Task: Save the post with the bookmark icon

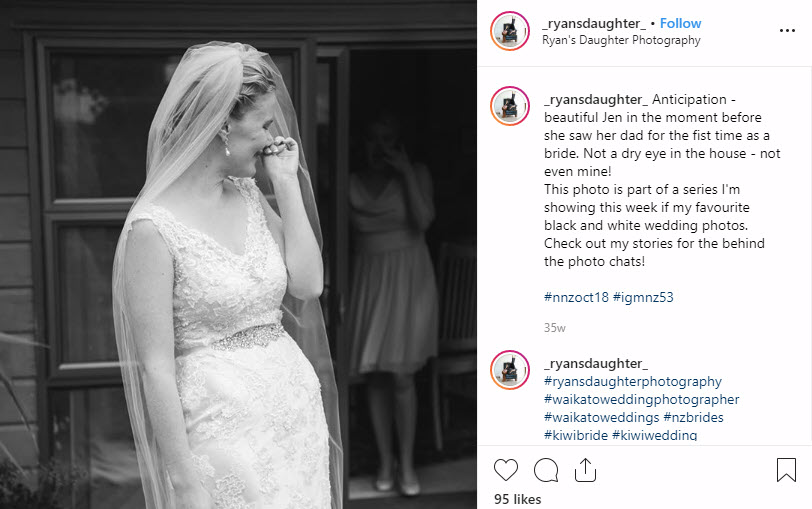Action: point(786,470)
